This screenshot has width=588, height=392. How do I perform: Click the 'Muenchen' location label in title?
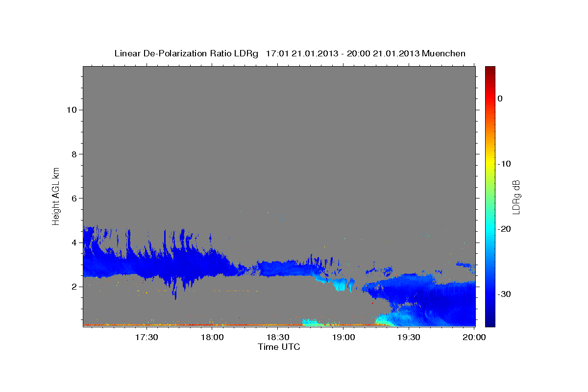444,53
